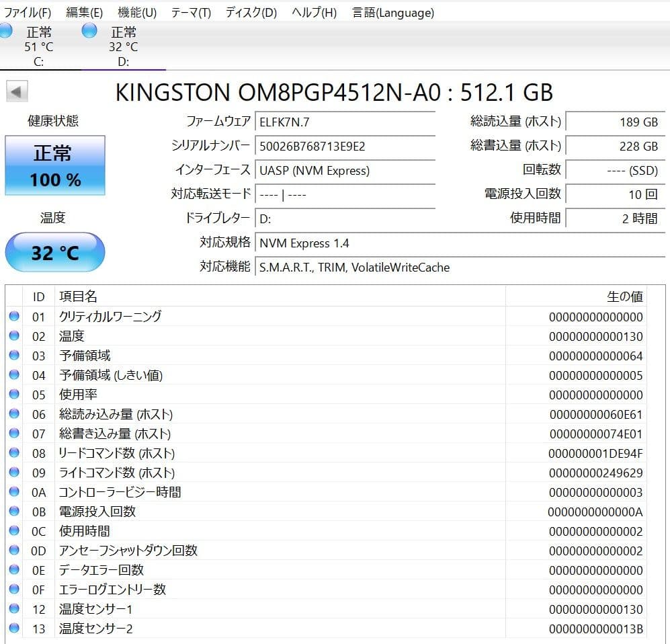The height and width of the screenshot is (644, 670).
Task: Click raw value 0000000060E61
Action: tap(595, 414)
